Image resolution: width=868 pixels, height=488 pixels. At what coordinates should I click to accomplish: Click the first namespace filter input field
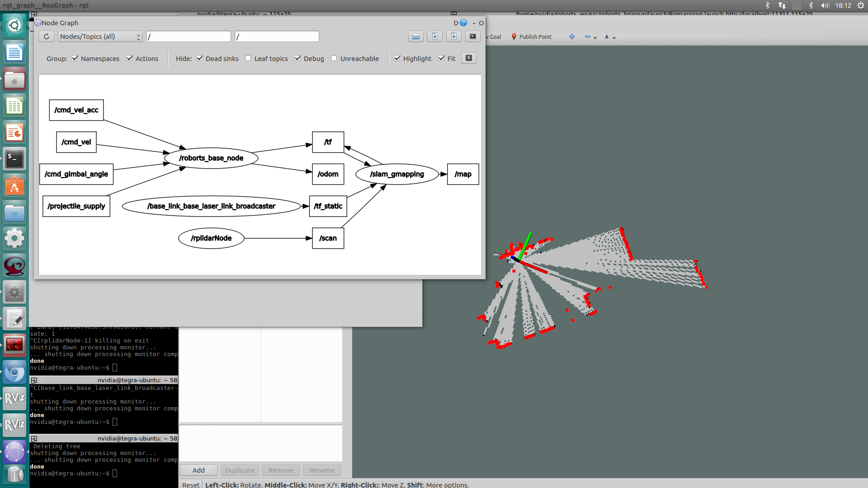pos(189,37)
